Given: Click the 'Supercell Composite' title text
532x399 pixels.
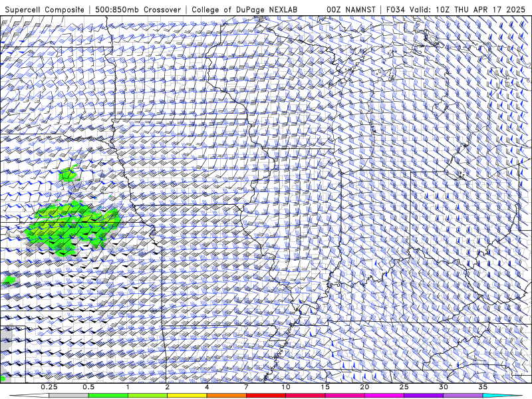Looking at the screenshot, I should tap(45, 10).
